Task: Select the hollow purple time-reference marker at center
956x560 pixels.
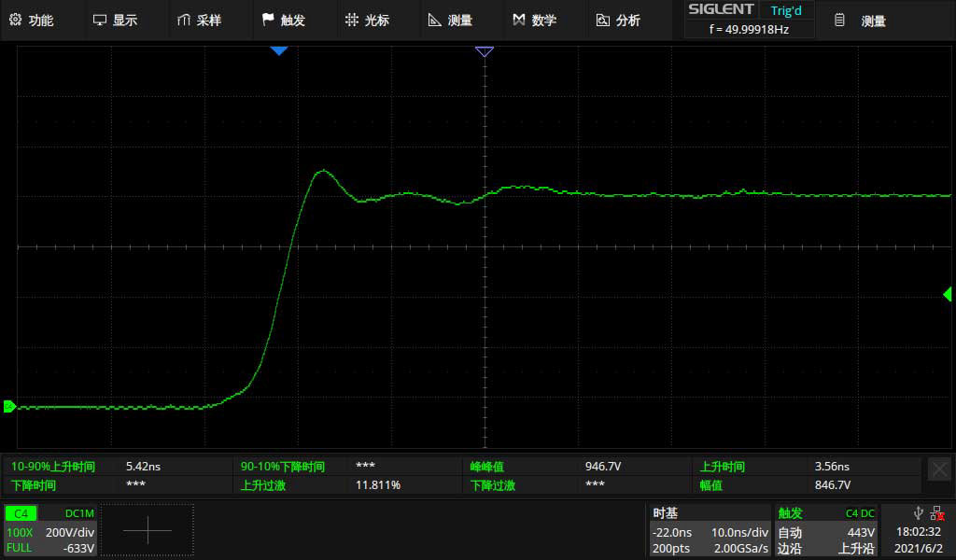Action: (x=485, y=51)
